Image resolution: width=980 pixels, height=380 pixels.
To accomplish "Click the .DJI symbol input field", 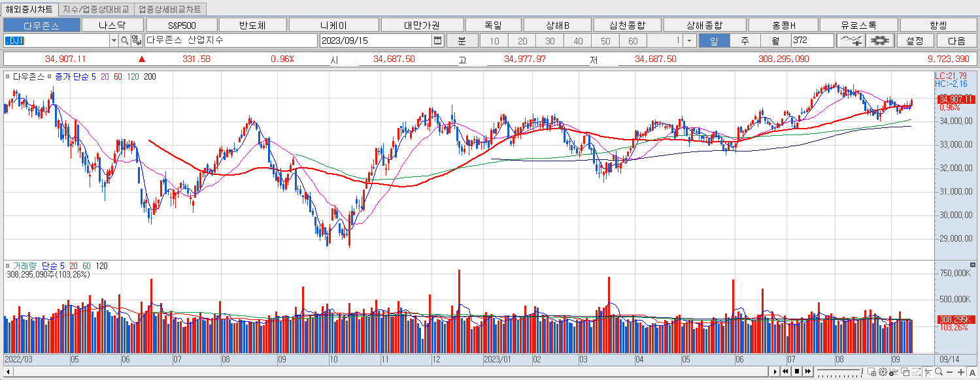I will pos(56,40).
